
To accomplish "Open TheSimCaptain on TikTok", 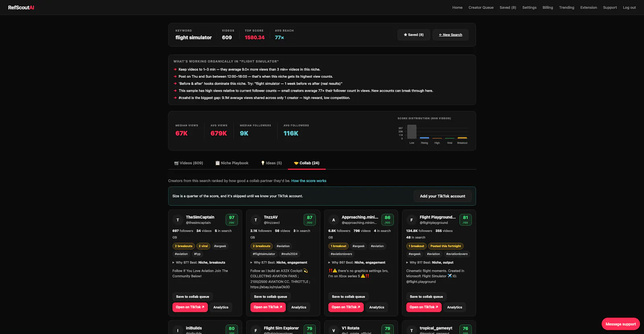I will coord(190,307).
